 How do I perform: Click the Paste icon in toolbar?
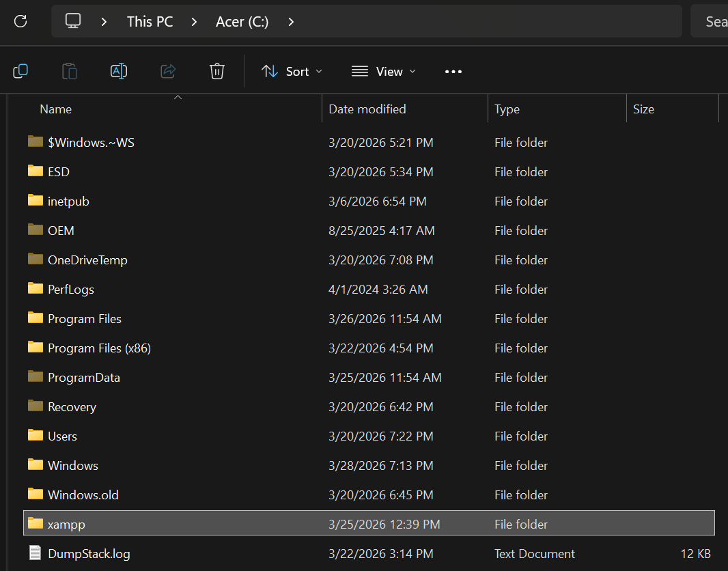point(70,71)
